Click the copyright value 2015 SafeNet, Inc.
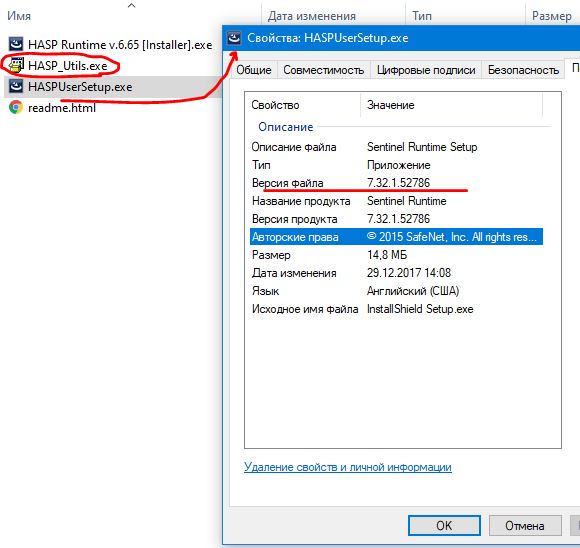Screen dimensions: 580x548 click(452, 237)
